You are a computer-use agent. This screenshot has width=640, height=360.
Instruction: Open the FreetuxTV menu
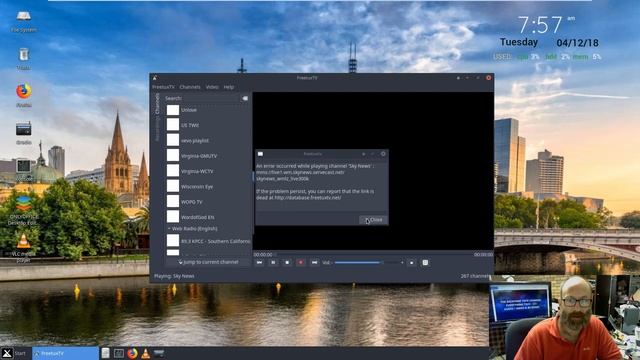point(163,87)
